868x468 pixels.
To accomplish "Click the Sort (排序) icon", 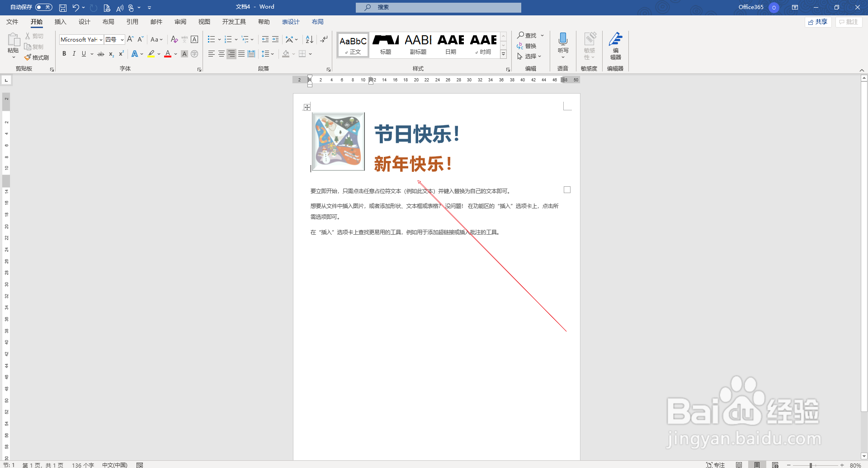I will point(309,39).
